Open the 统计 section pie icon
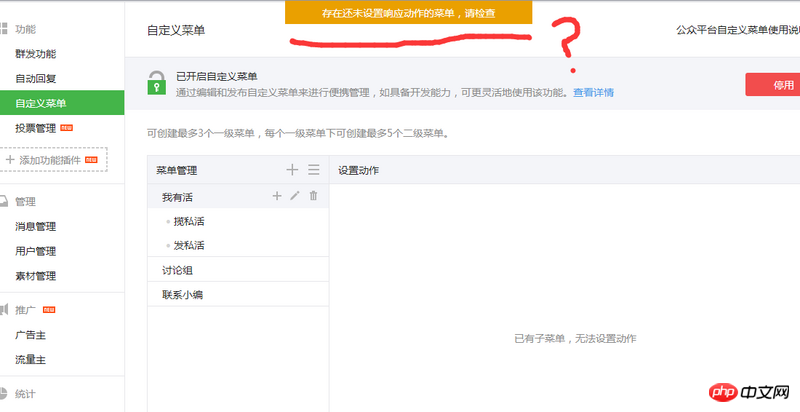The width and height of the screenshot is (800, 412). coord(4,393)
